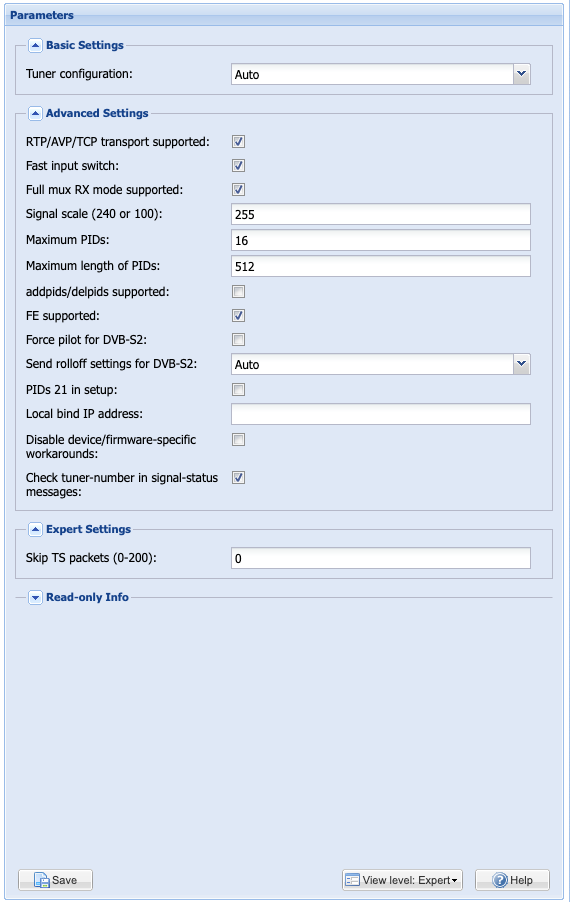Uncheck Check tuner-number in signal-status messages
Viewport: 570px width, 902px height.
[x=238, y=477]
